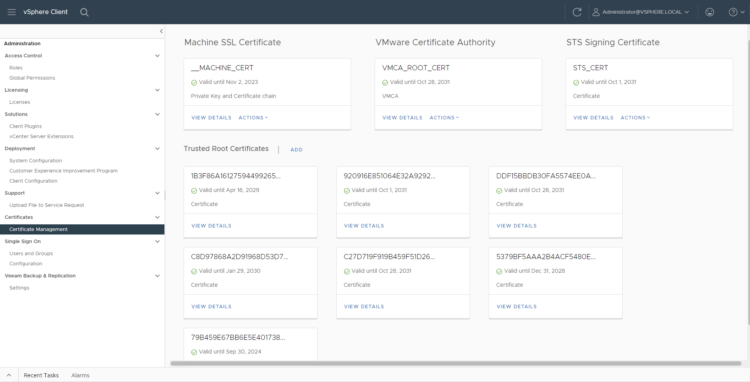Collapse the Solutions section
The image size is (750, 382).
(x=157, y=114)
